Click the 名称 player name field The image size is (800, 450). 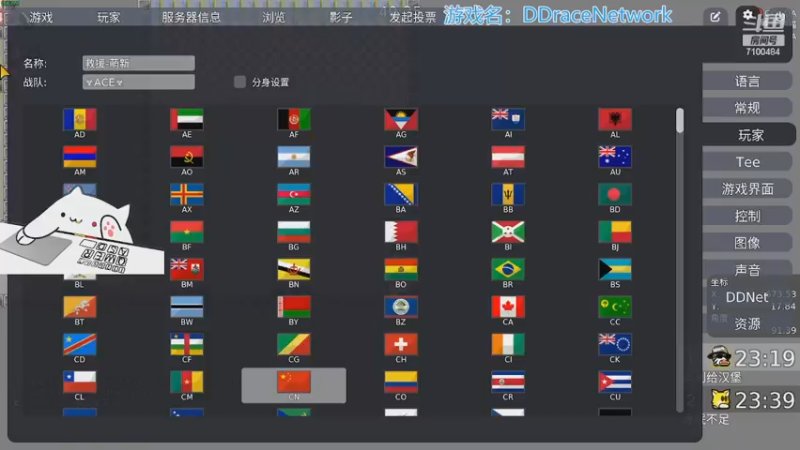click(x=139, y=63)
